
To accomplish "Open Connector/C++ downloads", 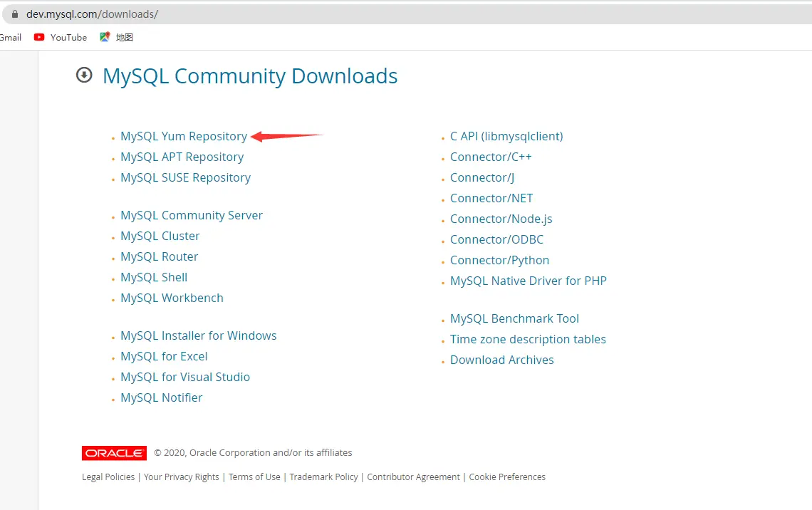I will (491, 157).
